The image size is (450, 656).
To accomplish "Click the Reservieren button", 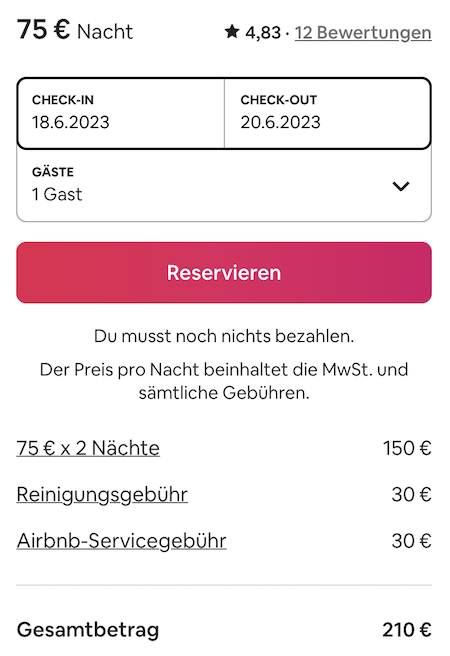I will (224, 272).
